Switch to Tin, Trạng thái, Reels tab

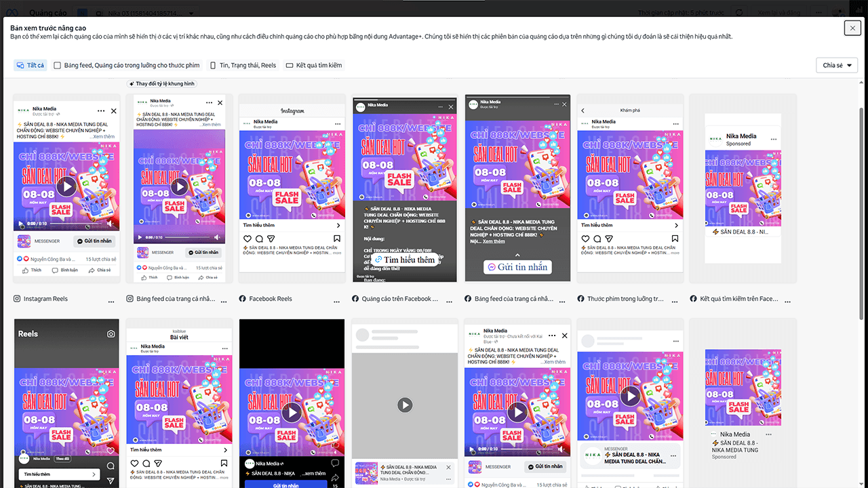click(243, 65)
